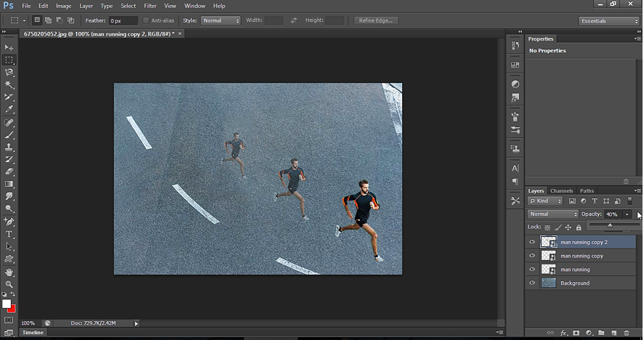
Task: Delete the selected layer with trash icon
Action: click(627, 333)
